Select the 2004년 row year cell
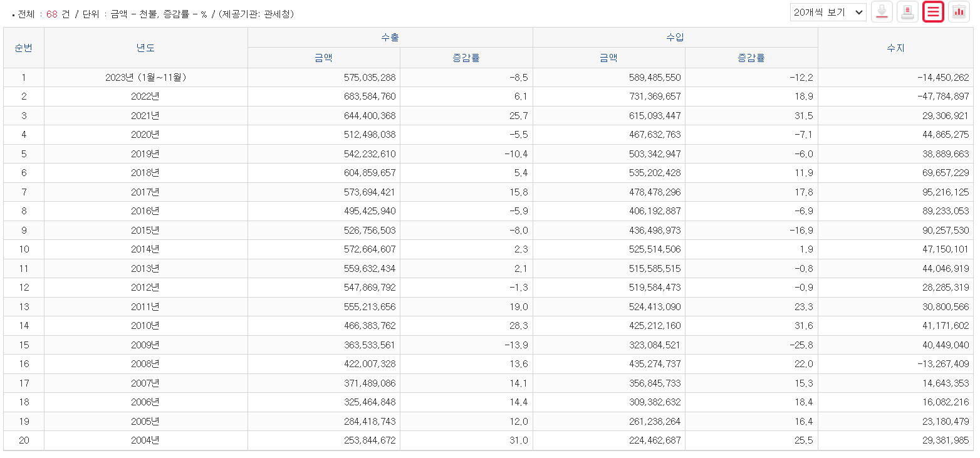980x458 pixels. (145, 440)
